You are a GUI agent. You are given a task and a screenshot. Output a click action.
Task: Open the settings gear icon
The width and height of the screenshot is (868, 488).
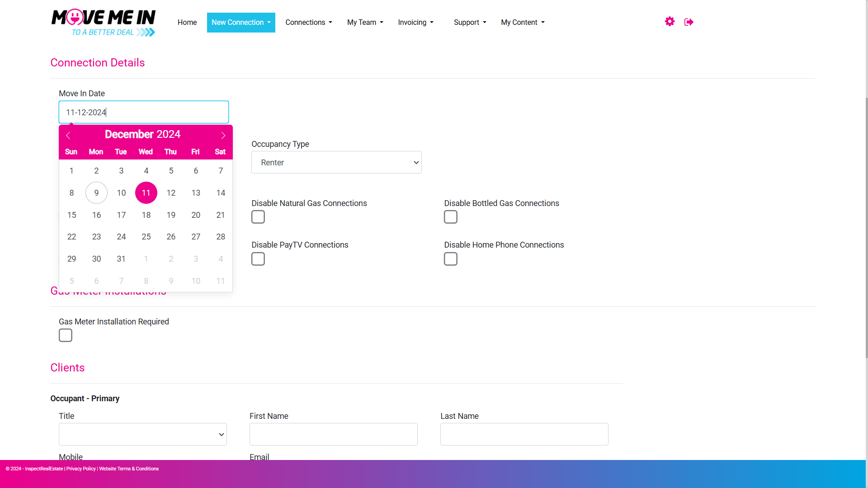click(670, 22)
